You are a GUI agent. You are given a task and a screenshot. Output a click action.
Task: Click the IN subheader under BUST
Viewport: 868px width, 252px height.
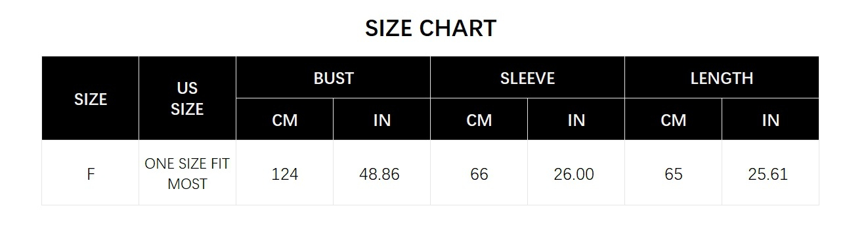point(382,119)
